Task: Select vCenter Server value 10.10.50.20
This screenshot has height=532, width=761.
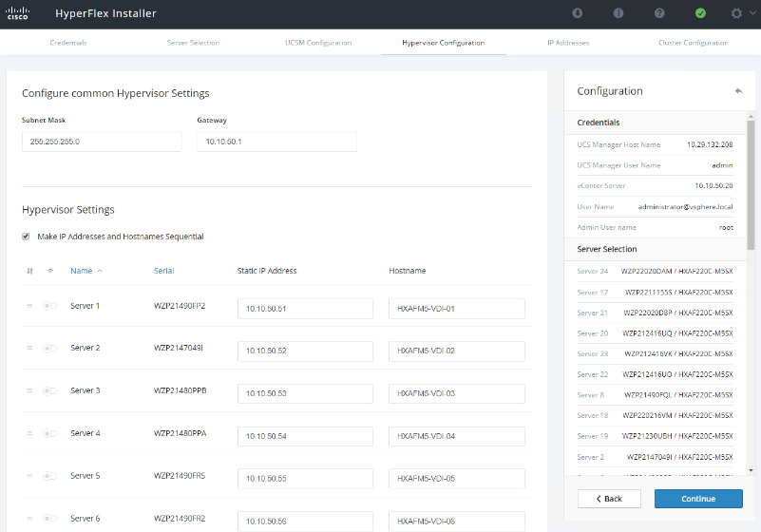Action: tap(713, 185)
